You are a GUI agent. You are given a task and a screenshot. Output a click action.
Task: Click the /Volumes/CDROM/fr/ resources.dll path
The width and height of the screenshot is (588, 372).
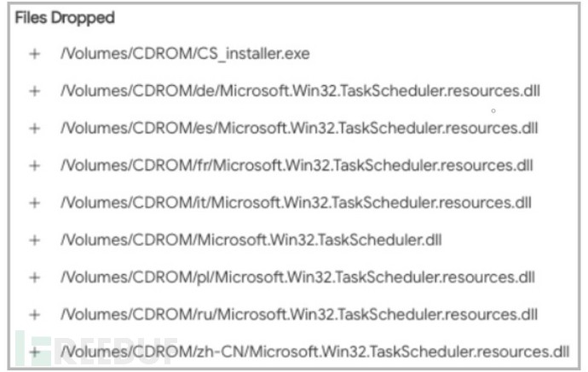(297, 165)
